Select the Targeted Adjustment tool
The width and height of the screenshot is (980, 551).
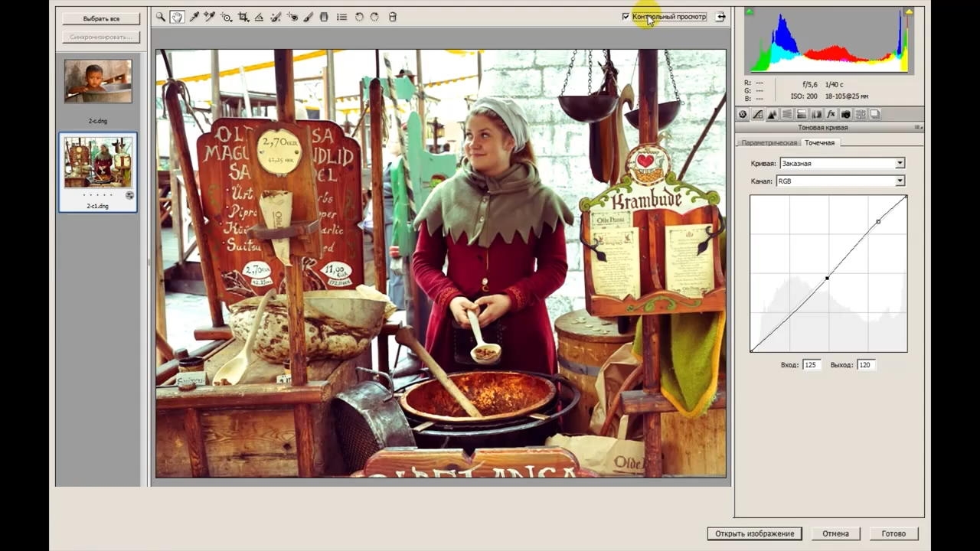(227, 17)
